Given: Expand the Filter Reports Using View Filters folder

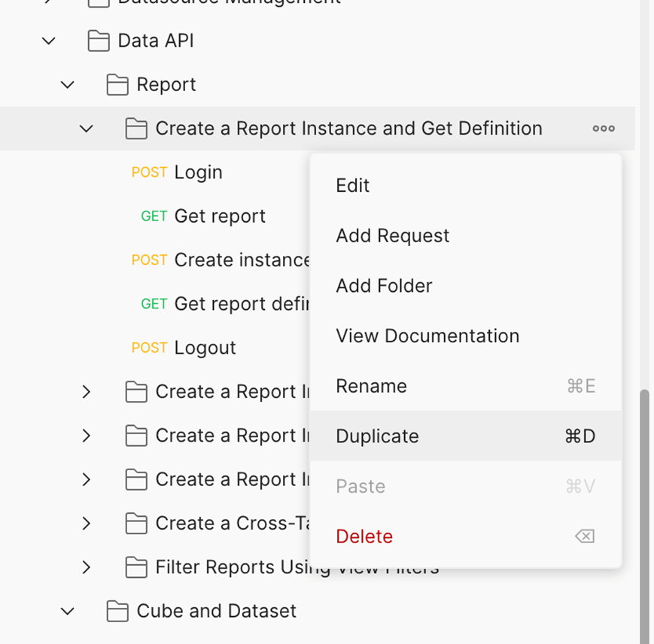Looking at the screenshot, I should point(86,567).
